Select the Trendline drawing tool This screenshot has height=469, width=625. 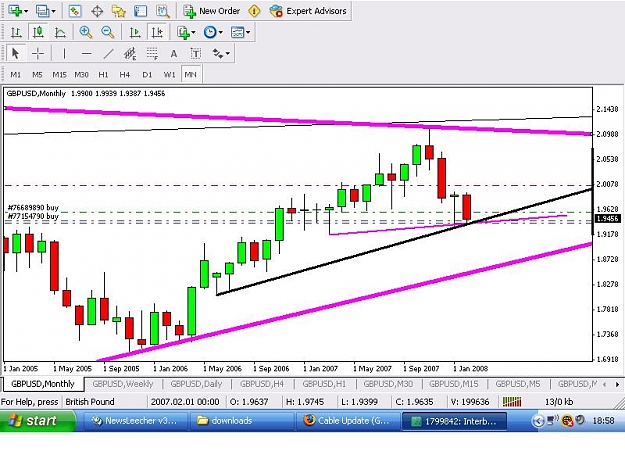[x=108, y=53]
